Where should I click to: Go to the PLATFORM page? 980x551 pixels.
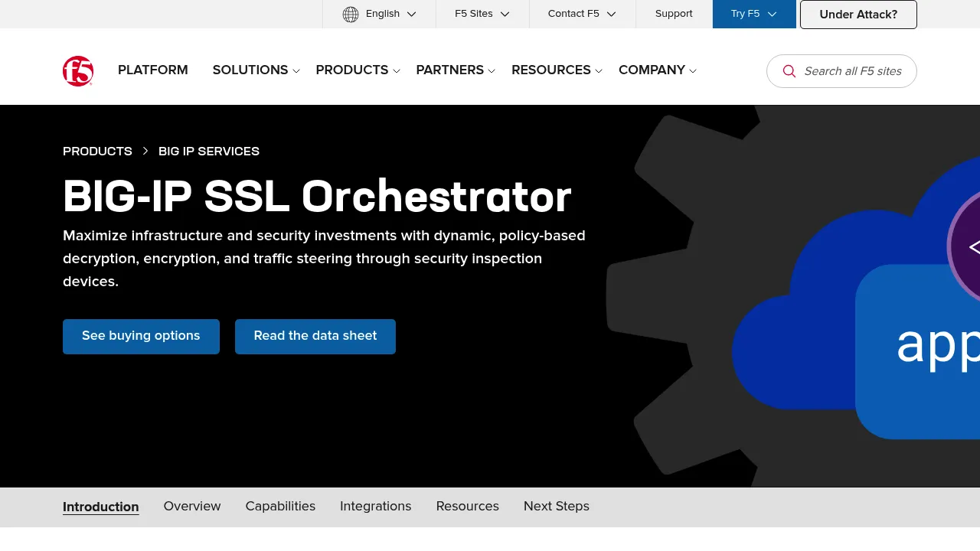click(153, 70)
